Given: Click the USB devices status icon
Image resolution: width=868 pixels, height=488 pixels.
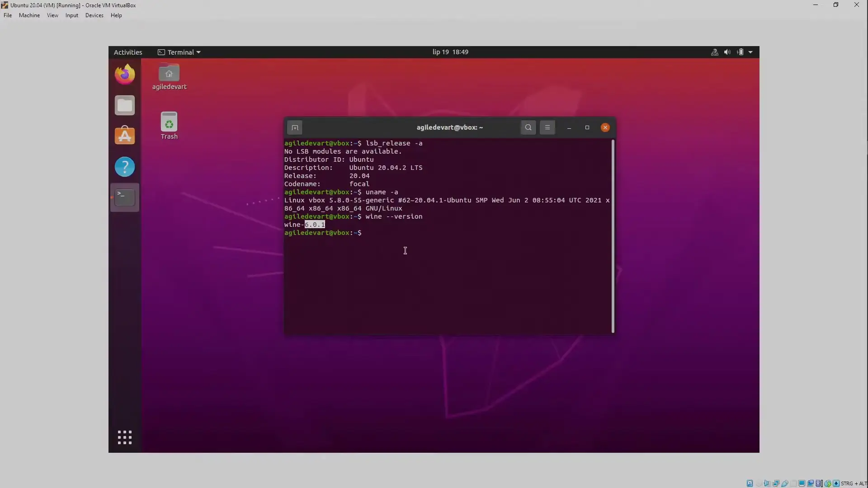Looking at the screenshot, I should tap(785, 483).
